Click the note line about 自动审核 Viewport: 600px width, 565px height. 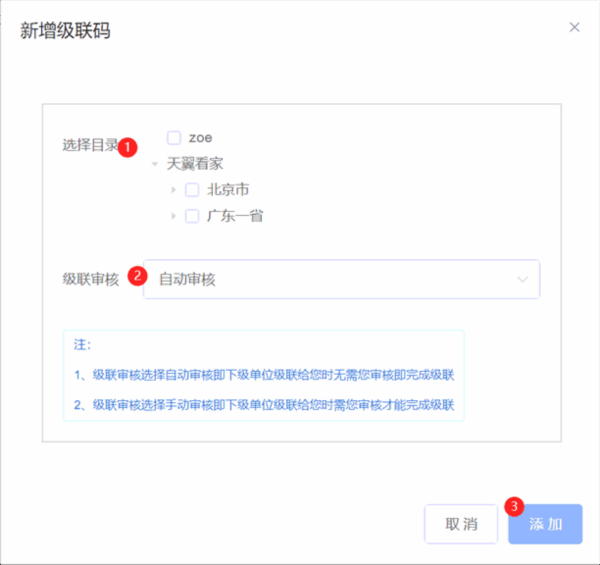(264, 375)
